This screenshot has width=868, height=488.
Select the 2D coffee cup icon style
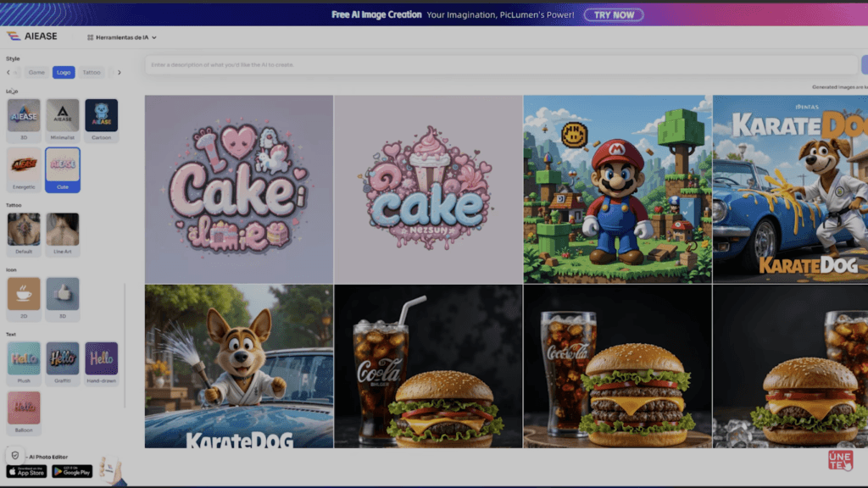pyautogui.click(x=24, y=294)
